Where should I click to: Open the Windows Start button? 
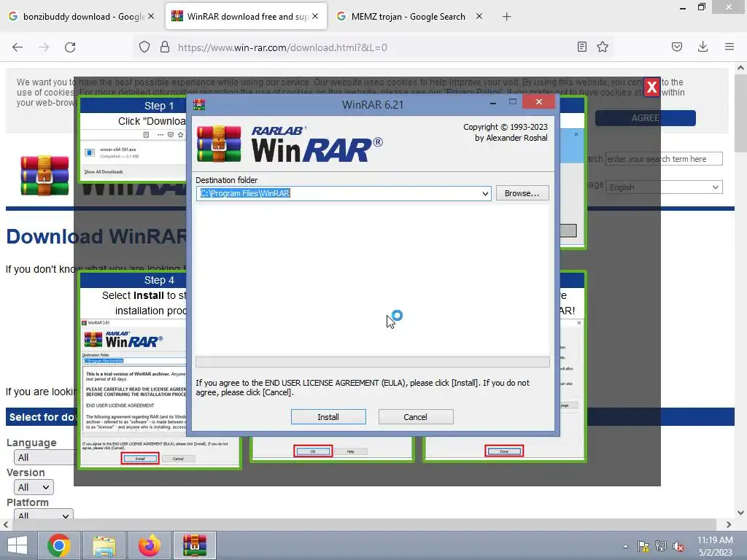[18, 545]
